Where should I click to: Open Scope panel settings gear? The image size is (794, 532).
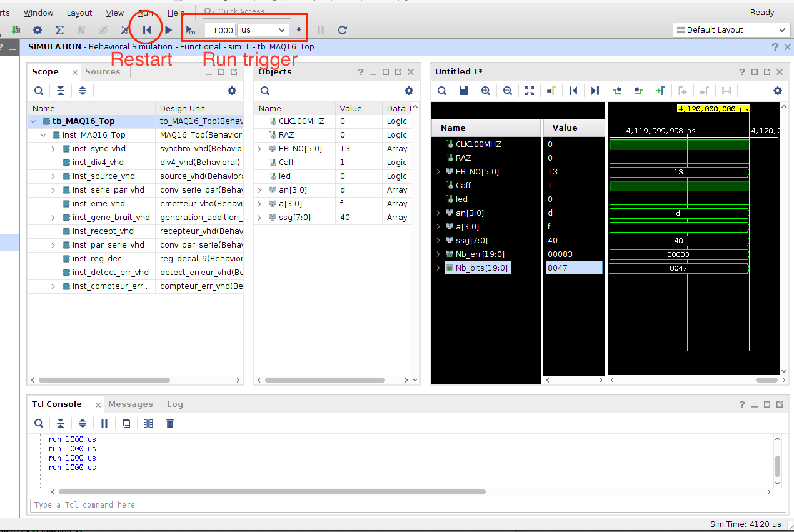(232, 91)
